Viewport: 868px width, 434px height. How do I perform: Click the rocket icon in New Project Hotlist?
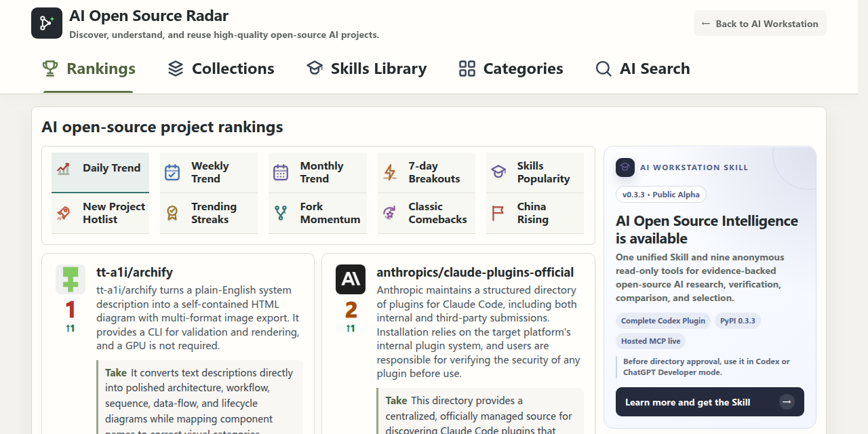point(64,213)
